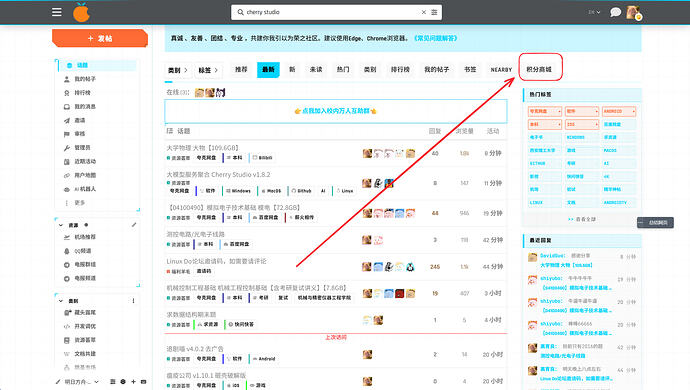The width and height of the screenshot is (690, 390).
Task: Collapse the 资源 sidebar section chevron
Action: tap(61, 225)
